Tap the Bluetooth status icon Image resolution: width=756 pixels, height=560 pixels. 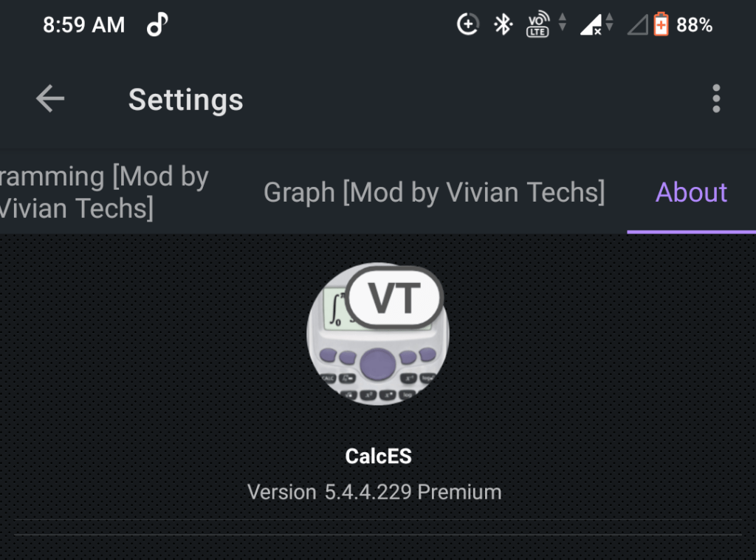504,25
